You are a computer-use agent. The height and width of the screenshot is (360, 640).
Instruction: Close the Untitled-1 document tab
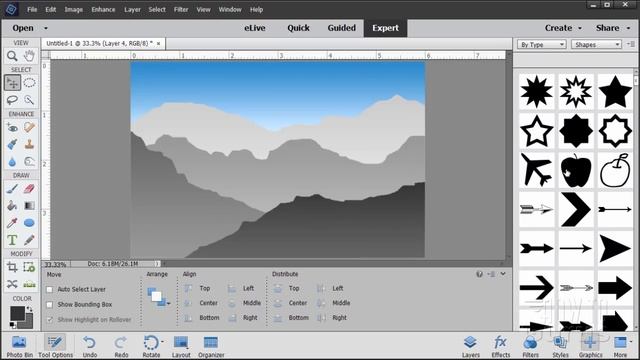158,43
